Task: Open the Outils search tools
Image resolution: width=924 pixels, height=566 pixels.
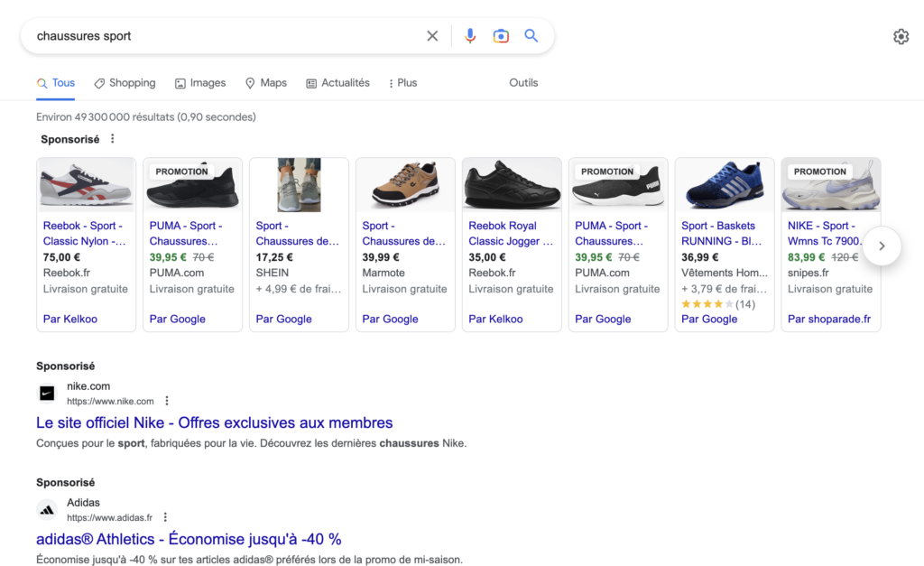Action: click(523, 83)
